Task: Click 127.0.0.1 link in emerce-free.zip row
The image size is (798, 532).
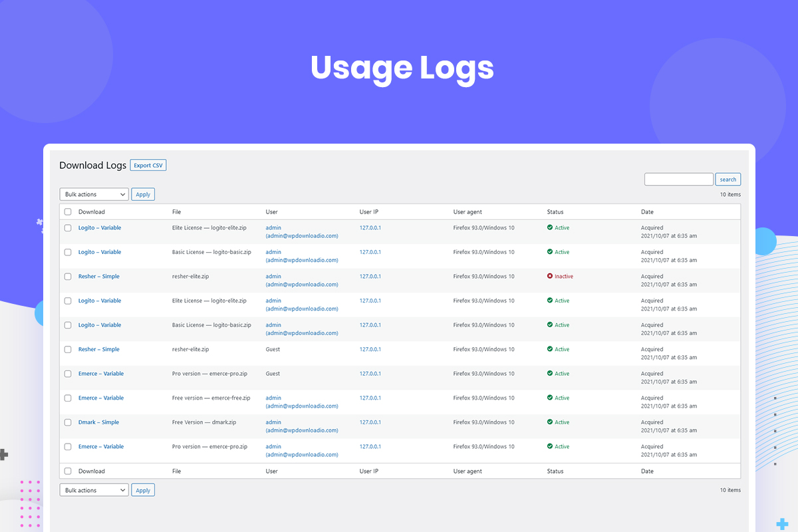Action: (370, 398)
